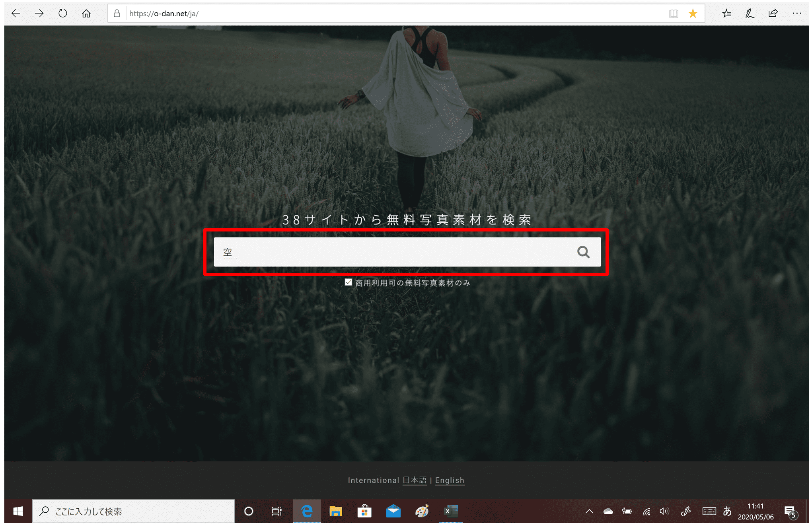Open Wi-Fi network settings
This screenshot has width=812, height=527.
coord(646,511)
